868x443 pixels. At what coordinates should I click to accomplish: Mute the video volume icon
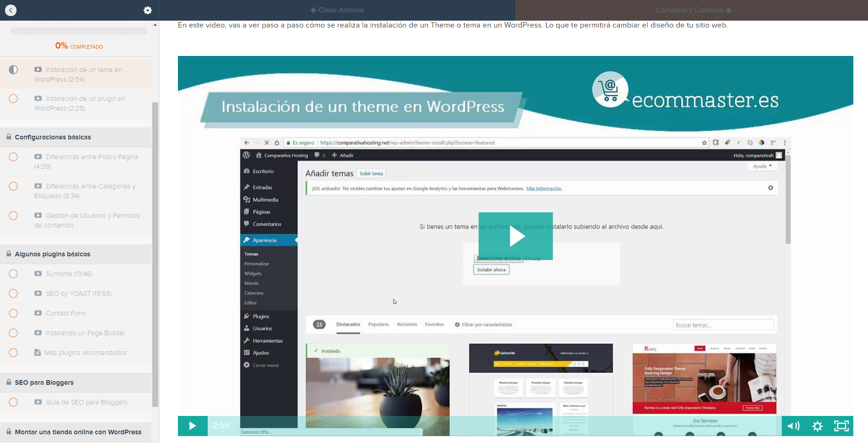(x=794, y=426)
